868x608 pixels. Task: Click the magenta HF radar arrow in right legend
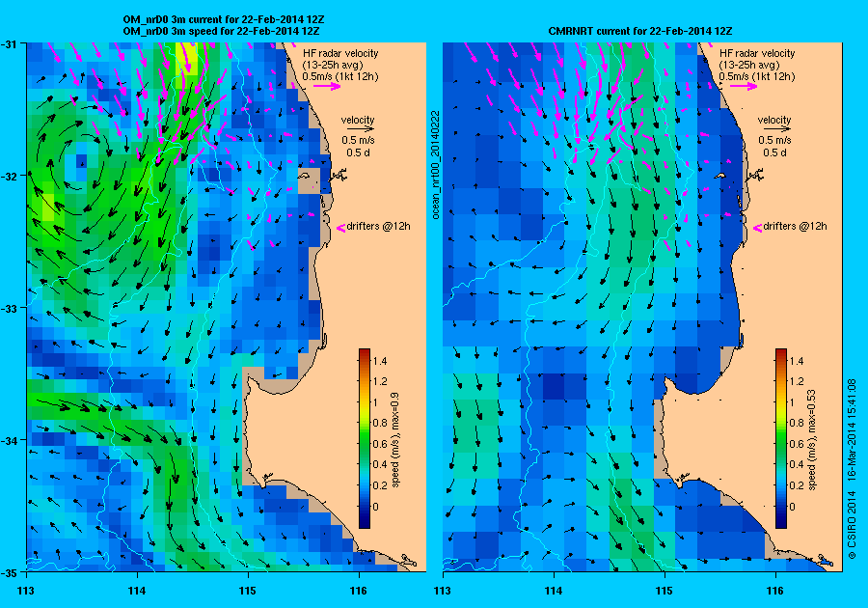click(745, 86)
